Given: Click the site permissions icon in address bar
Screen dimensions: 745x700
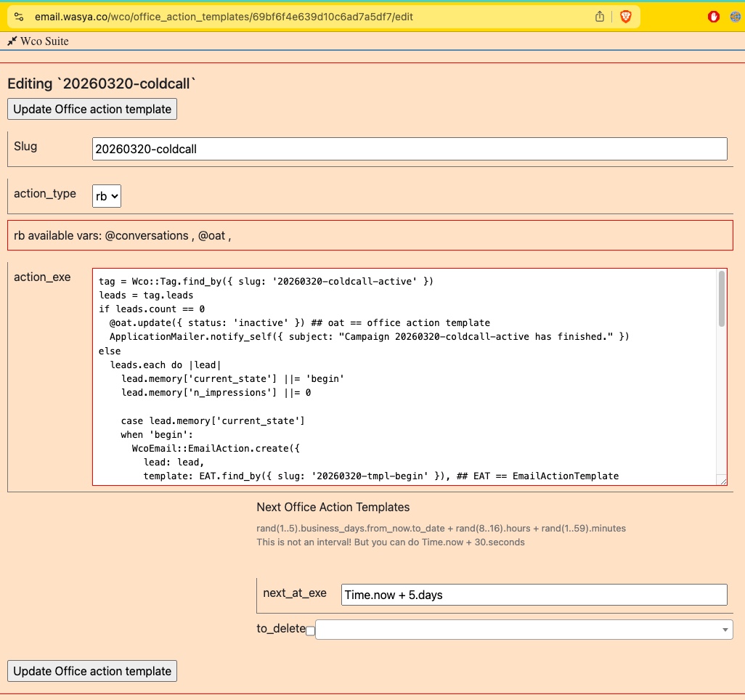Looking at the screenshot, I should point(18,16).
